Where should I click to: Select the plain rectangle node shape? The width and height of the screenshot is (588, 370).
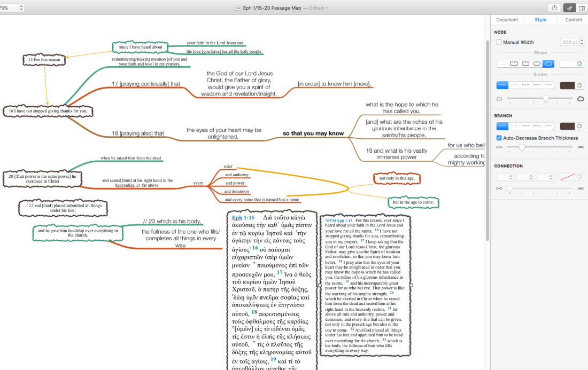pos(513,64)
